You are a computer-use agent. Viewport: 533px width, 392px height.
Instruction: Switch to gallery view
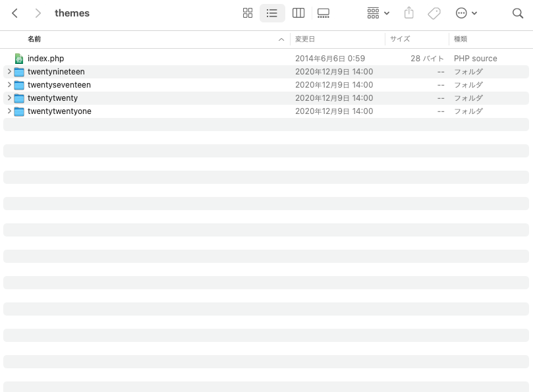tap(323, 13)
